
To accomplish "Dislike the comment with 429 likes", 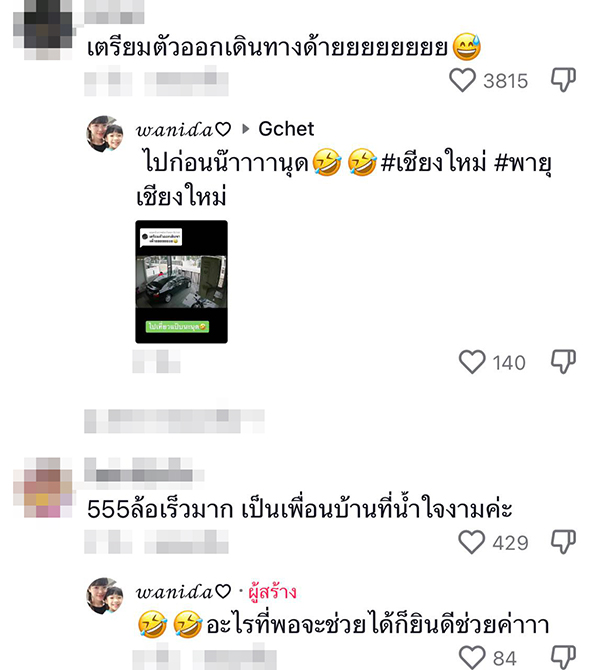I will tap(563, 542).
